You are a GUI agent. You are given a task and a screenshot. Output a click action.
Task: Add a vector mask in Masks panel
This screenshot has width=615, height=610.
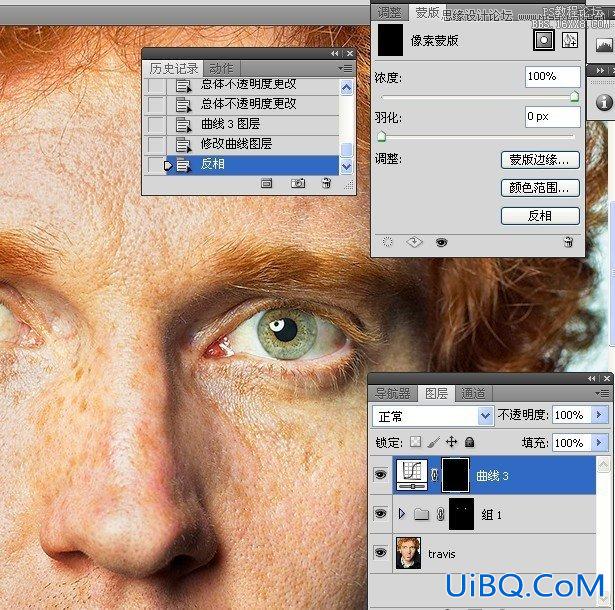[x=569, y=40]
